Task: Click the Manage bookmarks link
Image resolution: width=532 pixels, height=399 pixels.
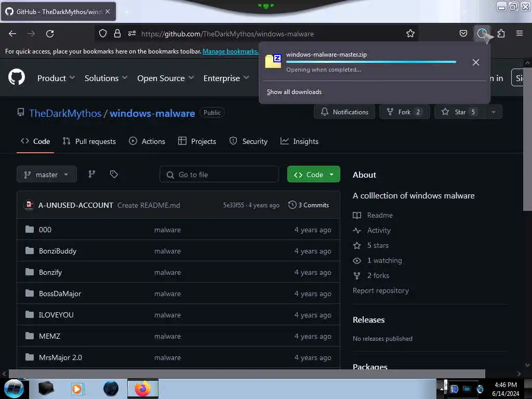Action: [x=230, y=51]
